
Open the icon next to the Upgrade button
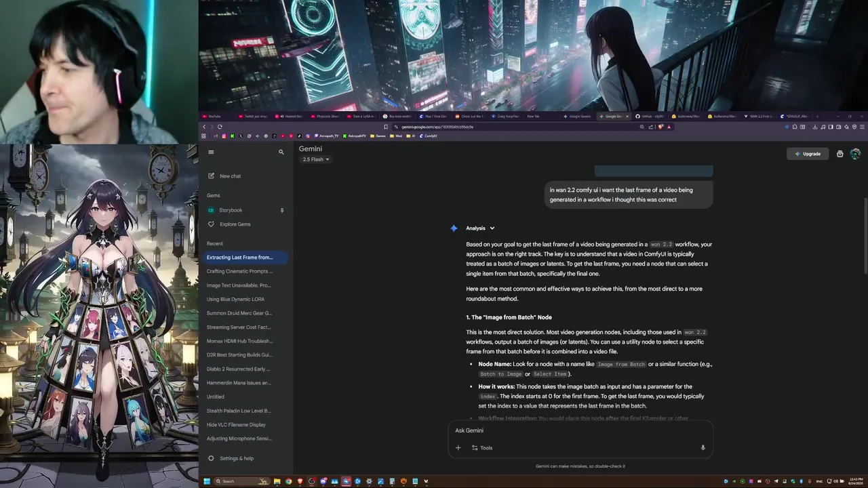pyautogui.click(x=840, y=154)
